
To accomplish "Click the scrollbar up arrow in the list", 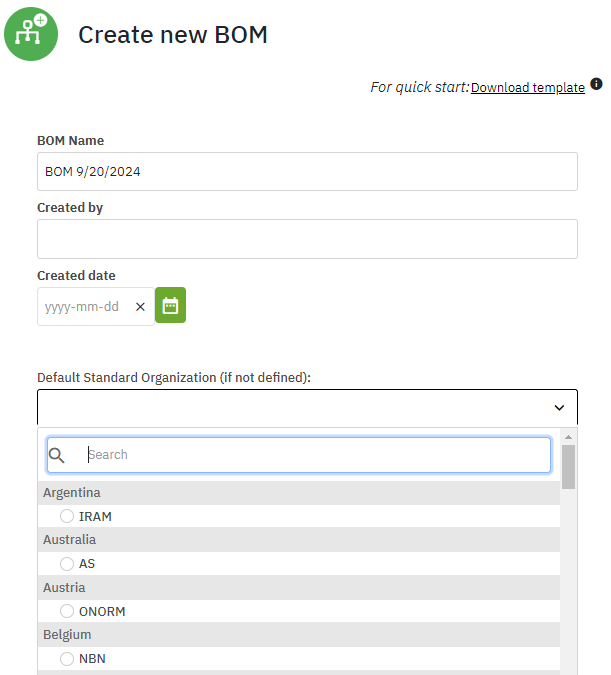I will coord(568,437).
